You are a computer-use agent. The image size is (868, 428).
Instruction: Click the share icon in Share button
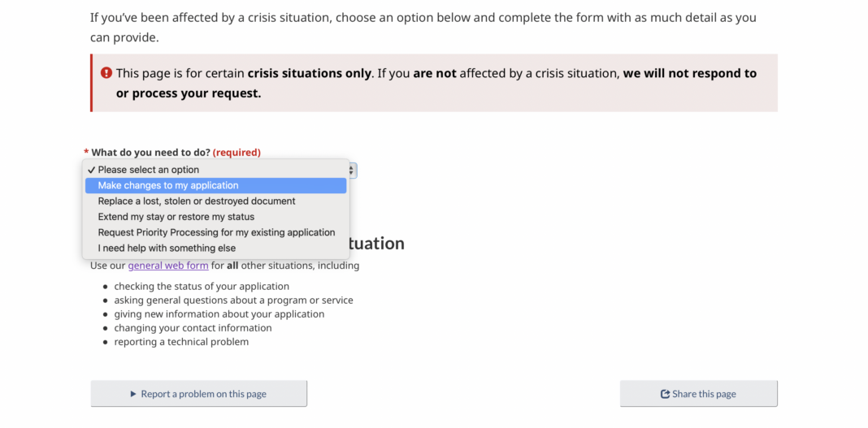coord(665,394)
